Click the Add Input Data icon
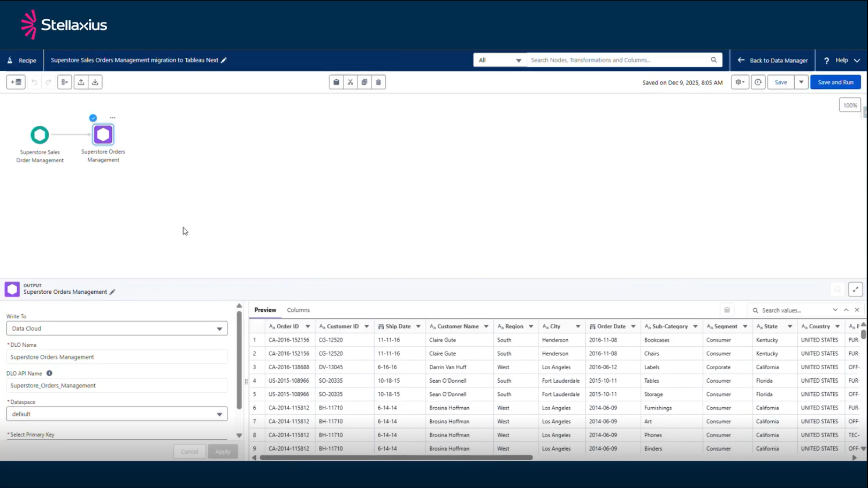The width and height of the screenshot is (868, 488). (x=16, y=82)
